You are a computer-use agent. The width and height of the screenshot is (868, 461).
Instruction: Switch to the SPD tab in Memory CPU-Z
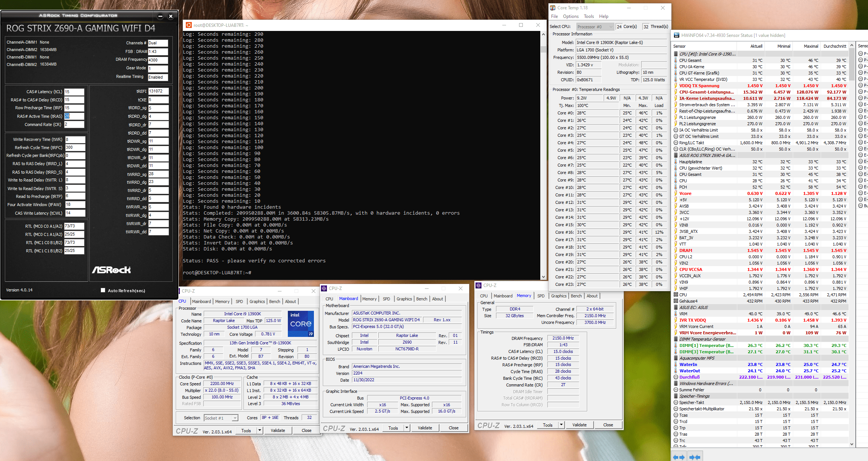click(541, 296)
